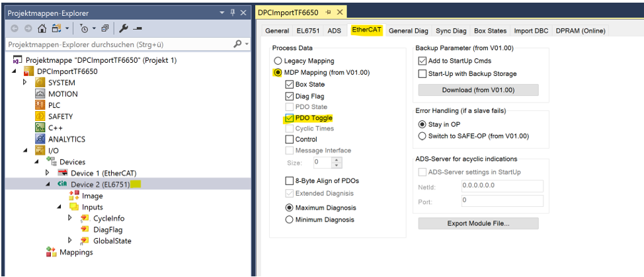Switch to the General tab
The height and width of the screenshot is (277, 644).
(277, 31)
